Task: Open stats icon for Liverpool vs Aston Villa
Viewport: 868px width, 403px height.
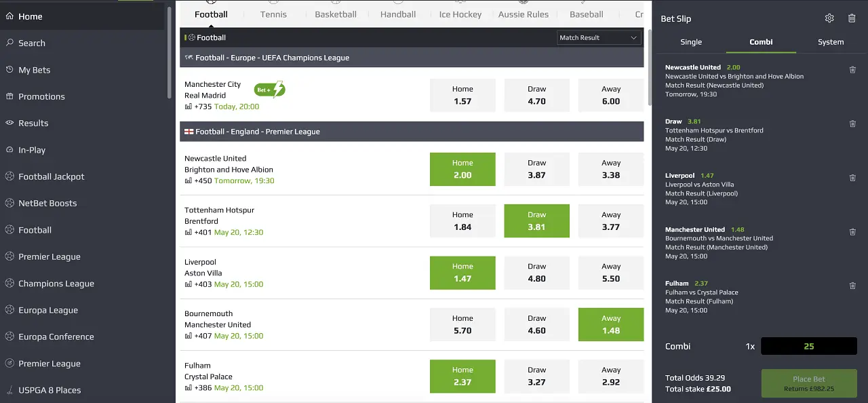Action: [188, 284]
